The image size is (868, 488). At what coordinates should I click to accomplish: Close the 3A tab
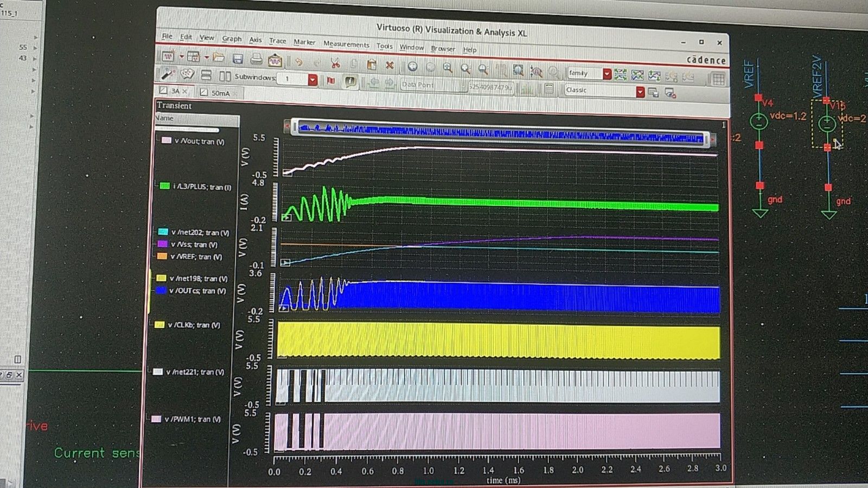(184, 91)
